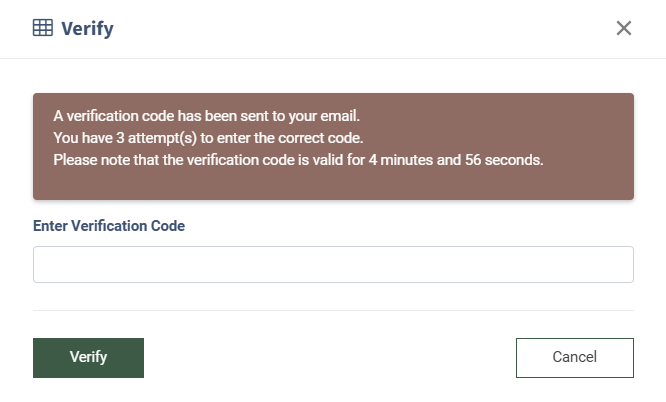Click the code validity timer message
Screen dimensions: 666x402
coord(298,160)
